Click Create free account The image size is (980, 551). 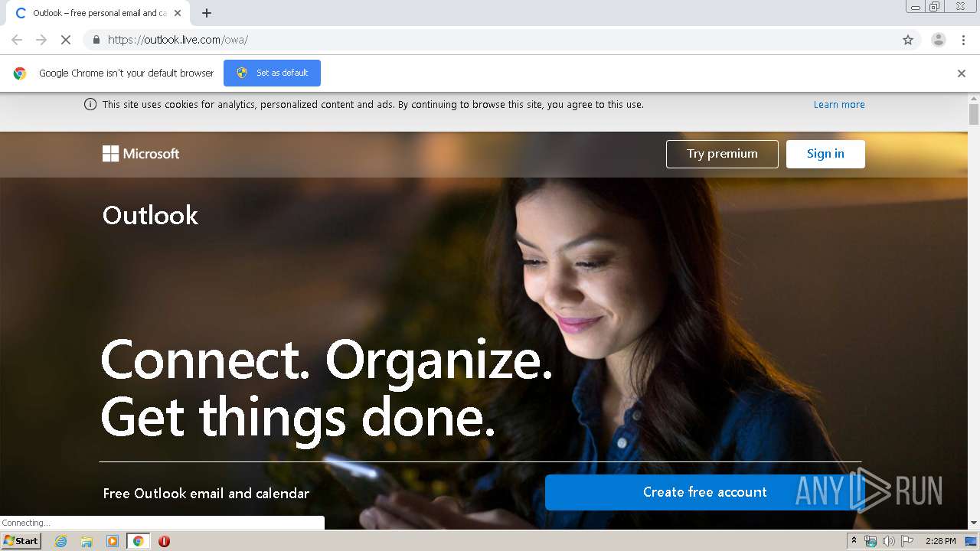704,492
